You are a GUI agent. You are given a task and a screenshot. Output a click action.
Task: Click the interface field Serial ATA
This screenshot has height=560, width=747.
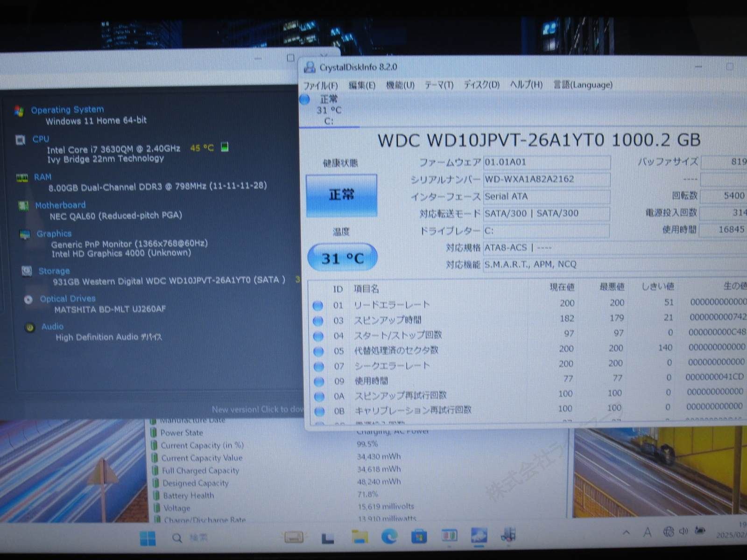[546, 196]
